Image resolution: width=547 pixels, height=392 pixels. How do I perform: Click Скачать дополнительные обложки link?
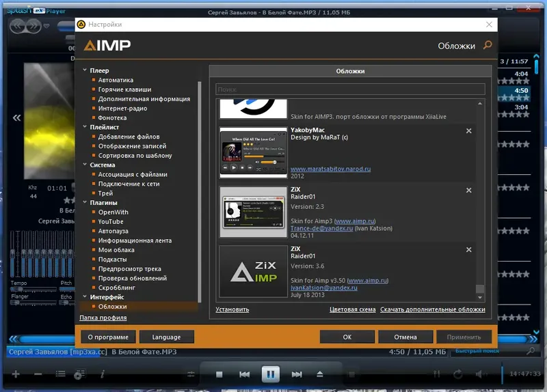(433, 309)
